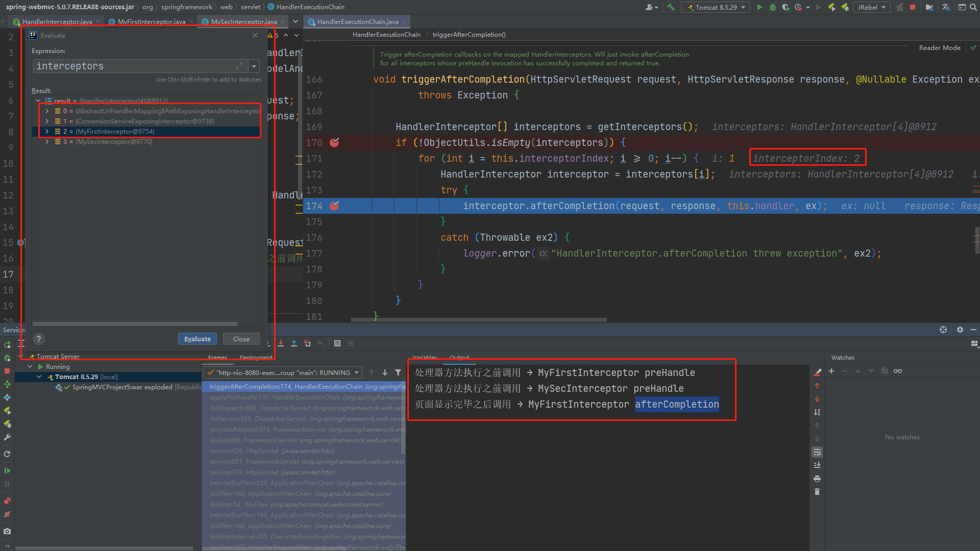
Task: Click Drop Frame icon in debugger toolbar
Action: [307, 343]
